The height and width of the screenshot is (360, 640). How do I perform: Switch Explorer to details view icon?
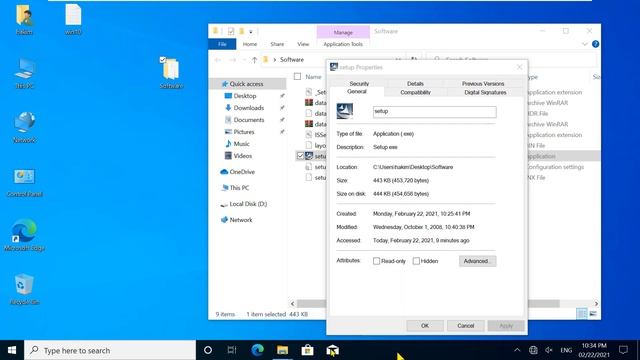tap(582, 314)
